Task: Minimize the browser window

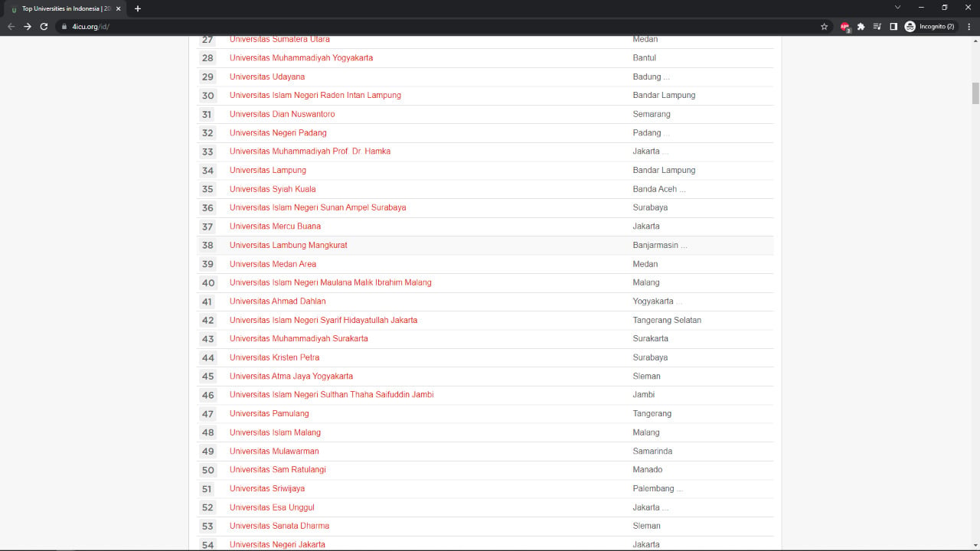Action: [x=921, y=8]
